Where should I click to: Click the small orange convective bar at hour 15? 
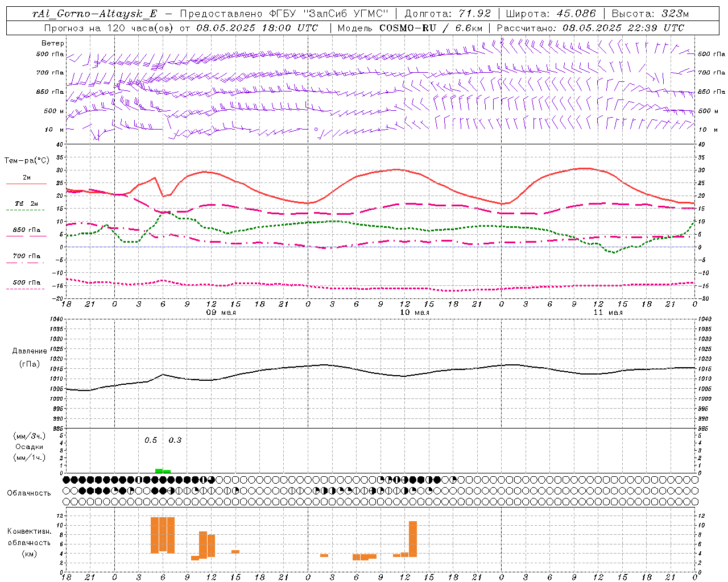coord(235,551)
